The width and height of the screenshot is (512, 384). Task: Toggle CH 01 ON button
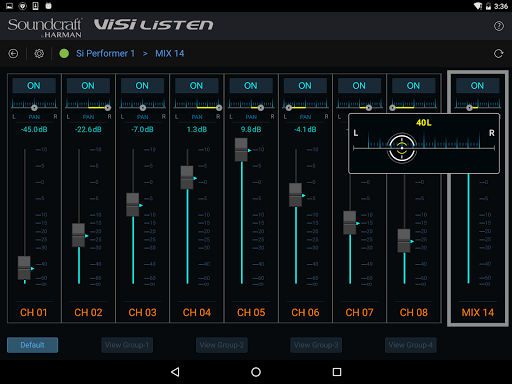tap(34, 86)
